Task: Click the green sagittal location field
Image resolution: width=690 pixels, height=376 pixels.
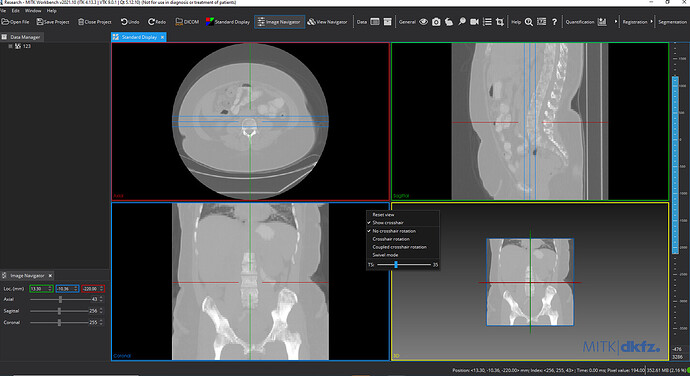Action: [41, 289]
